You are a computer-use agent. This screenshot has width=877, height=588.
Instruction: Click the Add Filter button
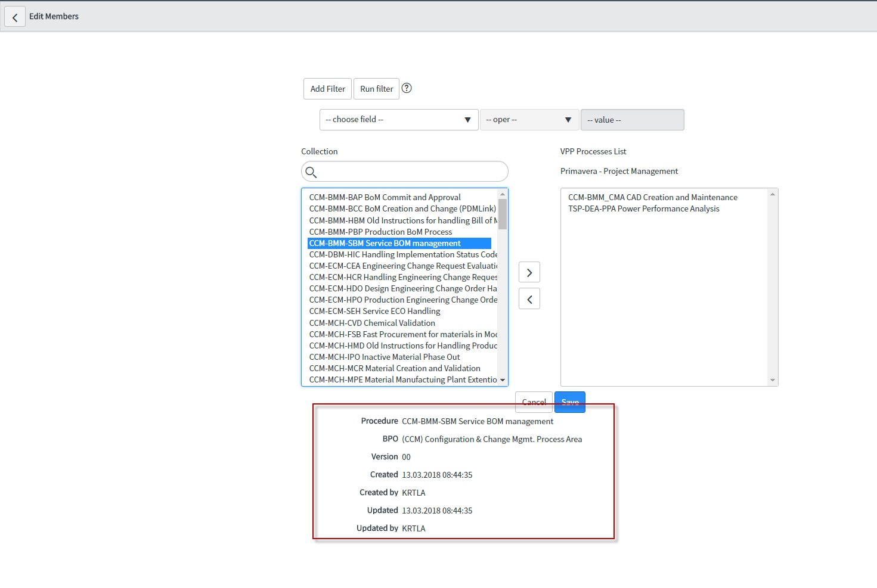(327, 88)
